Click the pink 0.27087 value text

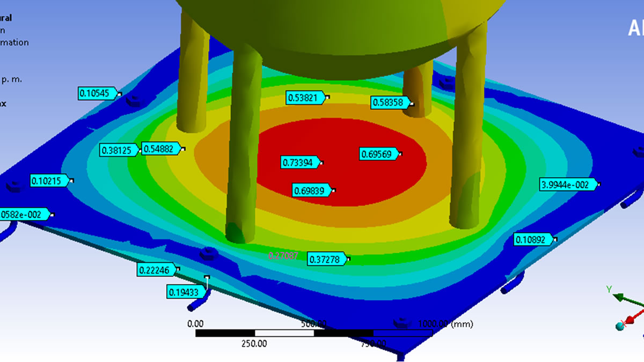[283, 256]
